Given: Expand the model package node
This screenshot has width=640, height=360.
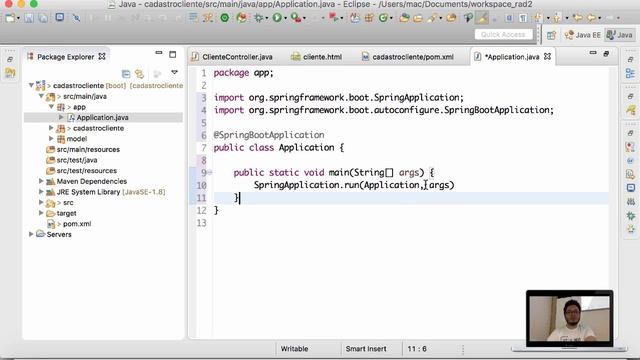Looking at the screenshot, I should [51, 138].
